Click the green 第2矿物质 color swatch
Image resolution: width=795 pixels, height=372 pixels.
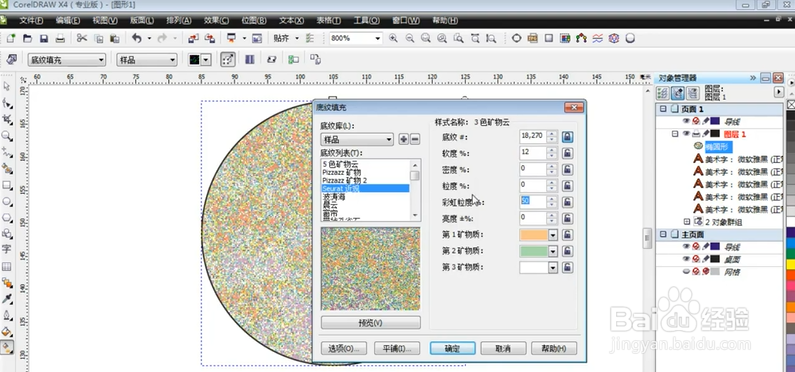point(534,251)
